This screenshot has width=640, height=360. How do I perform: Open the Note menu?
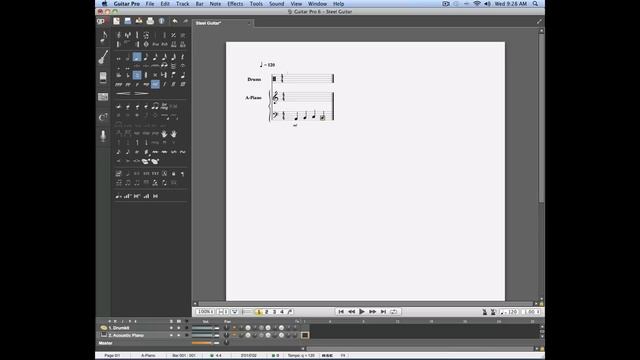215,4
